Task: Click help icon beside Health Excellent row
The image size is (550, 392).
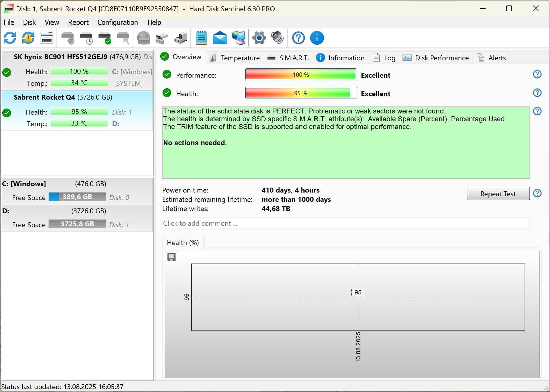Action: tap(537, 93)
